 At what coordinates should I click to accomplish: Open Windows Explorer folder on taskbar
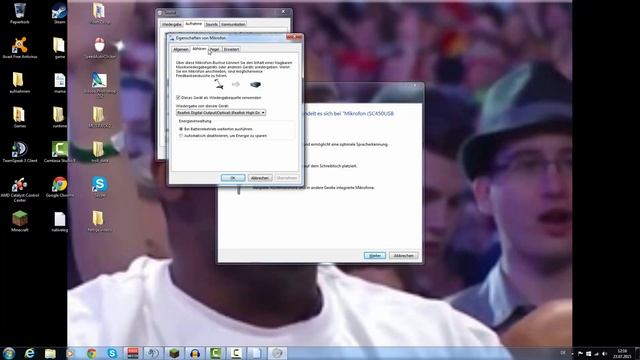pos(50,353)
